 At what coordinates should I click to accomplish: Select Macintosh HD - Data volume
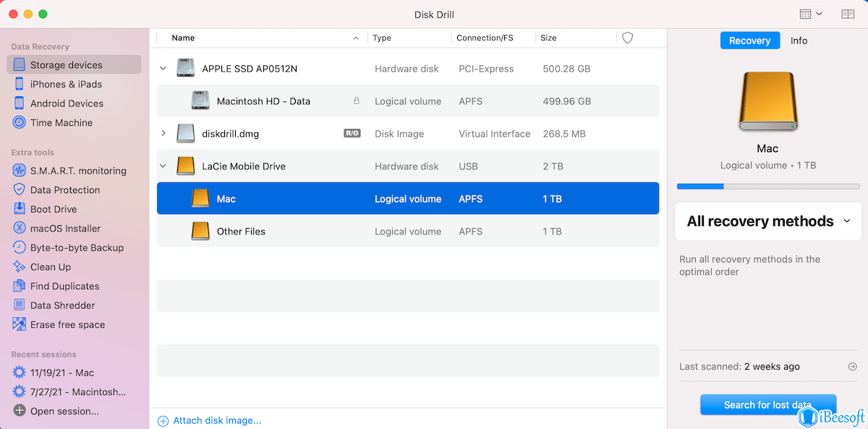tap(408, 101)
